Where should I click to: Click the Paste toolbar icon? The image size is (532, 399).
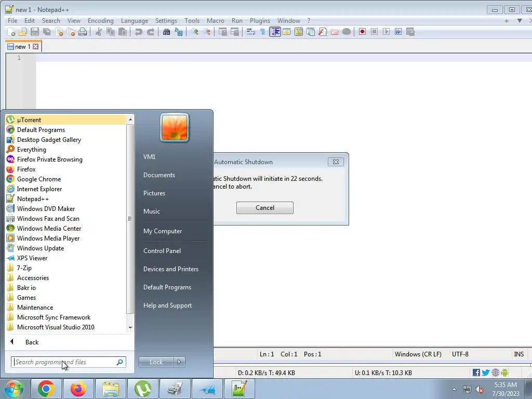coord(123,32)
